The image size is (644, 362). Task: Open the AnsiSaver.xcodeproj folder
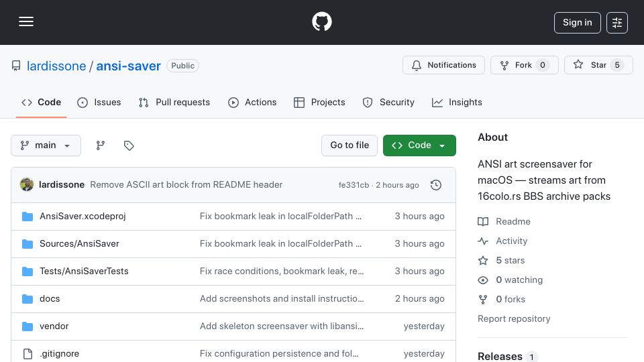(x=83, y=217)
